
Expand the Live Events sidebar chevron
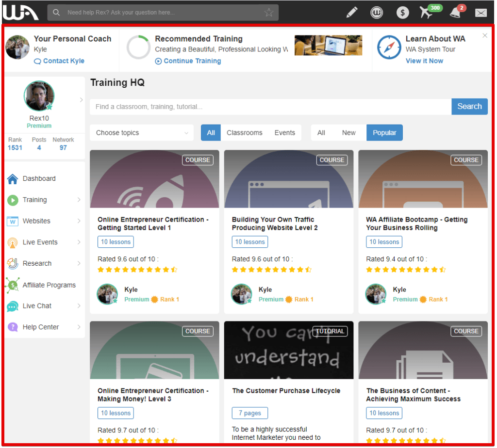(79, 242)
